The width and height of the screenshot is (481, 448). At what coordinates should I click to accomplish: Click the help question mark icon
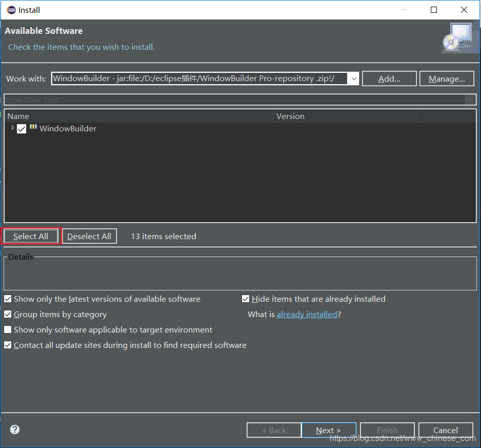[x=15, y=430]
